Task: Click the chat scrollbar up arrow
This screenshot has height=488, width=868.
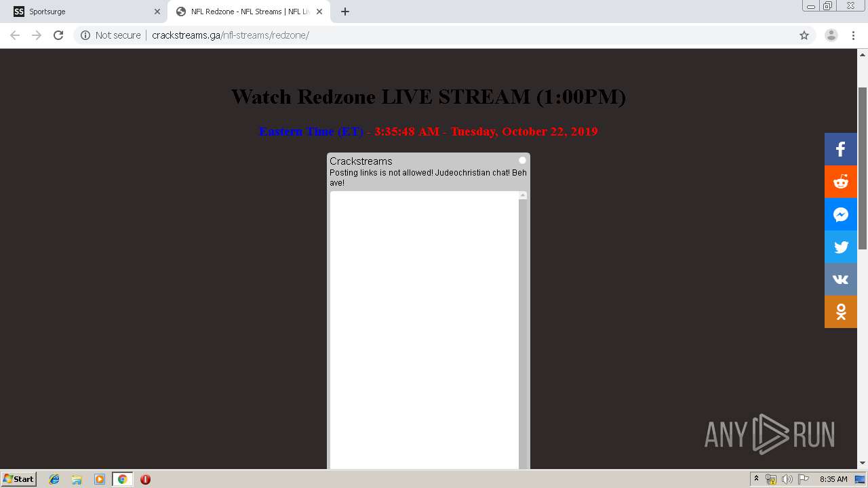Action: coord(523,195)
